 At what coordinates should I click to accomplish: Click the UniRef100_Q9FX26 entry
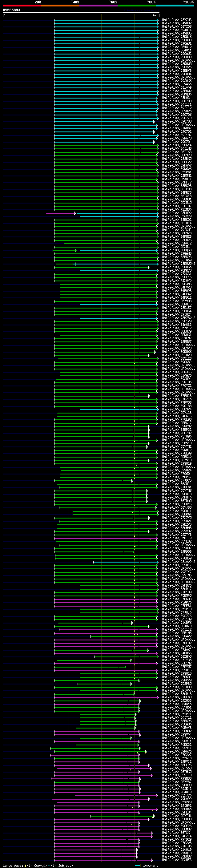177,67
